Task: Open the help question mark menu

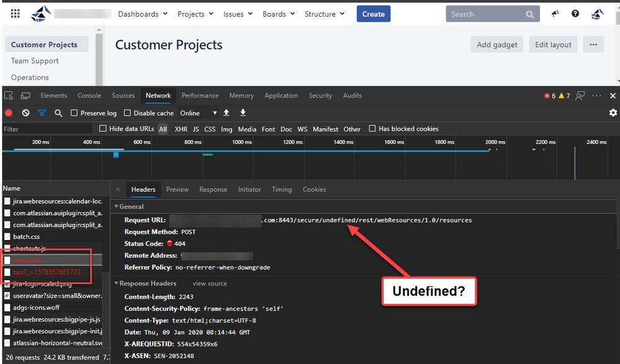Action: 575,14
